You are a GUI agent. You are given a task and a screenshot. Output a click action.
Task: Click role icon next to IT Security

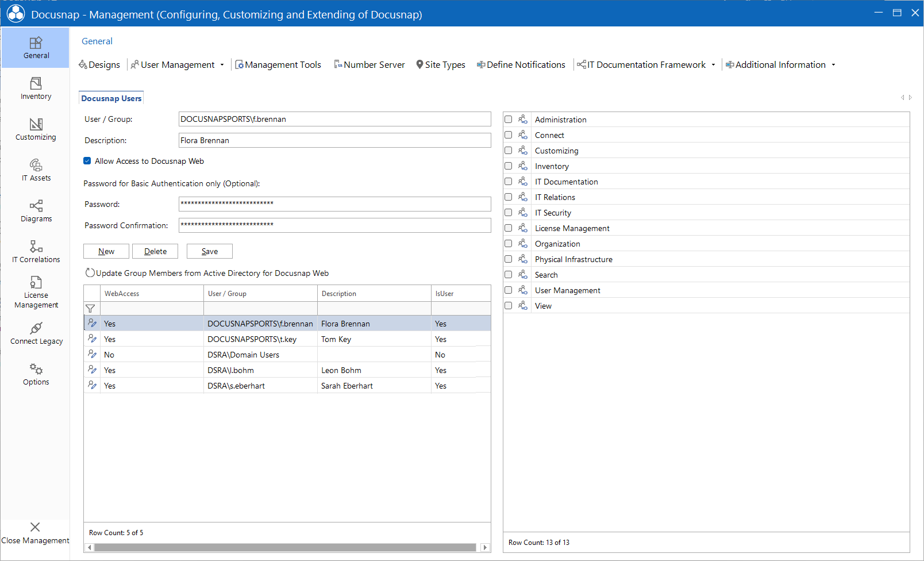click(x=523, y=212)
